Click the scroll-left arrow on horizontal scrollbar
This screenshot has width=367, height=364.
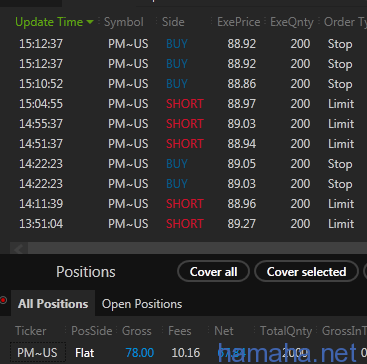click(x=19, y=248)
